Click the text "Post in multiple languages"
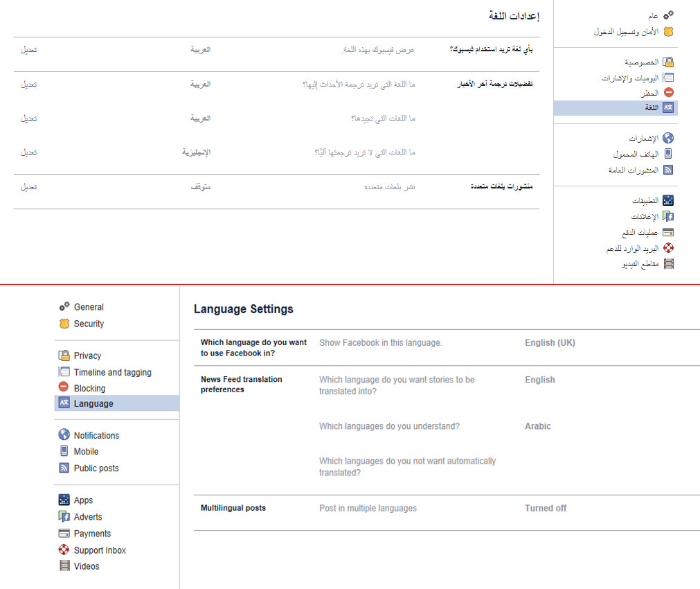 point(368,508)
